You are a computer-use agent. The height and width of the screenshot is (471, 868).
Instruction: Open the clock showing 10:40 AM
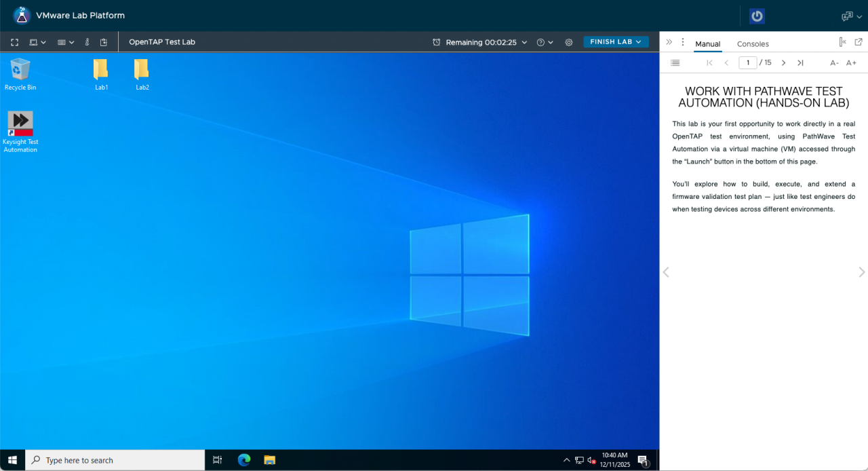pos(614,459)
